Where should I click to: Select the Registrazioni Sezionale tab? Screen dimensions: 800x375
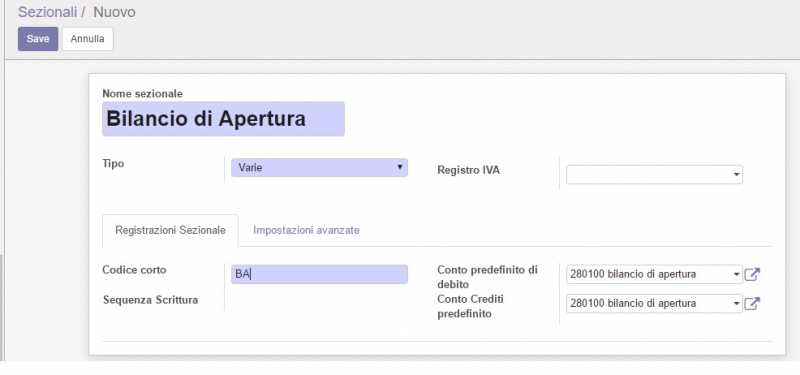[170, 230]
